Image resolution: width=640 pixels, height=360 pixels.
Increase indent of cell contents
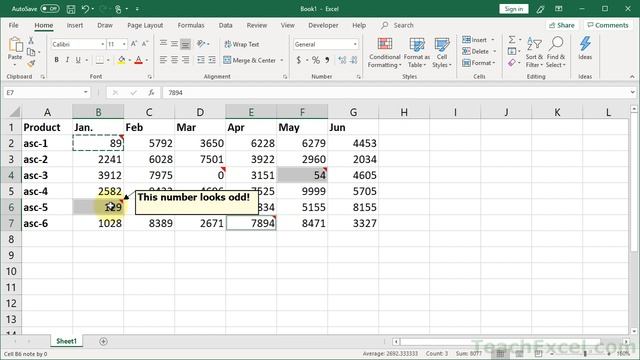[212, 60]
